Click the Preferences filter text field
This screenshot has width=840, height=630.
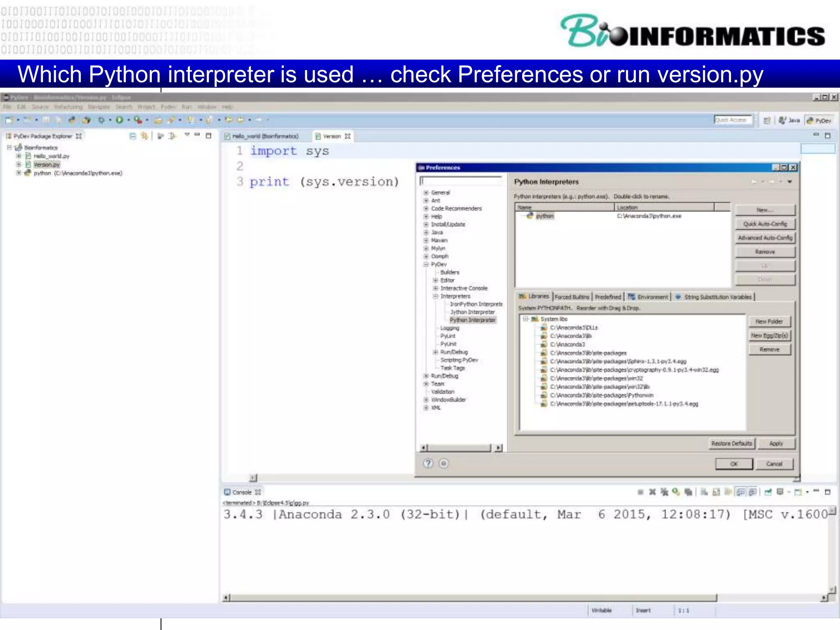point(461,181)
